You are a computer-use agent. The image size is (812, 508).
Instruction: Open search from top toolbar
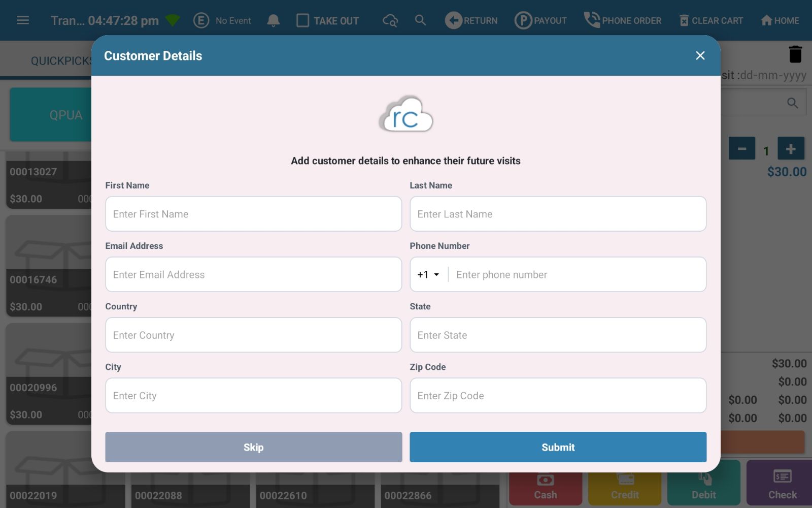420,20
